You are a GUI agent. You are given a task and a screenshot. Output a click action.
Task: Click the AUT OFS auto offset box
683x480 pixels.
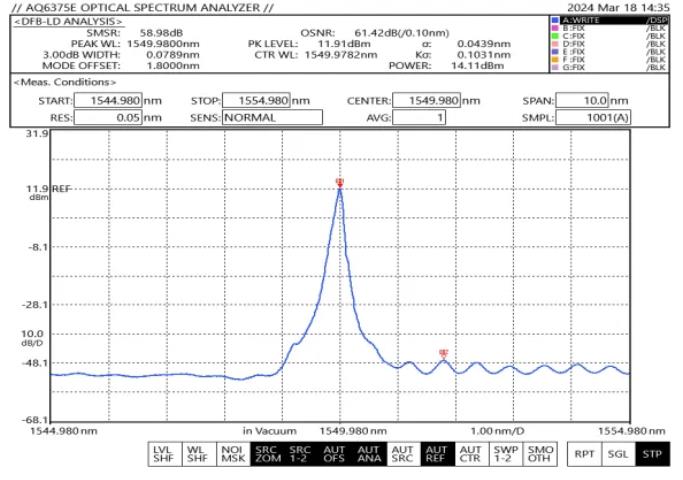coord(335,454)
